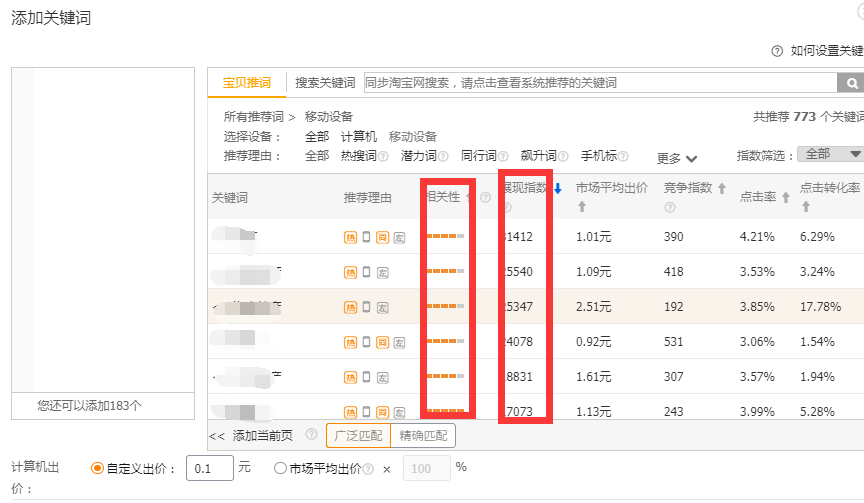Click 左 icon in 1.01元 row

click(x=399, y=237)
